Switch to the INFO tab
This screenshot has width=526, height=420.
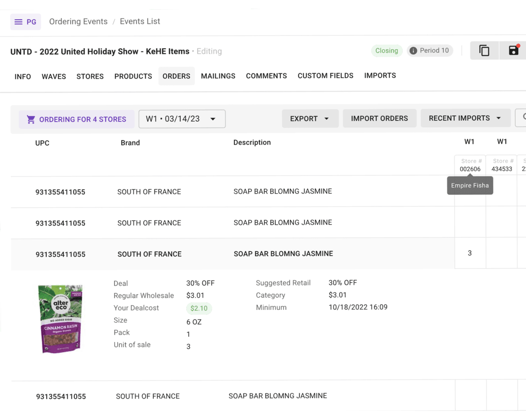pyautogui.click(x=23, y=77)
